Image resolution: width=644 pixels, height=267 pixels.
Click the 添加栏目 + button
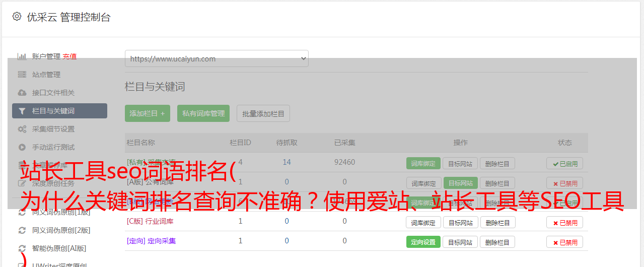148,113
